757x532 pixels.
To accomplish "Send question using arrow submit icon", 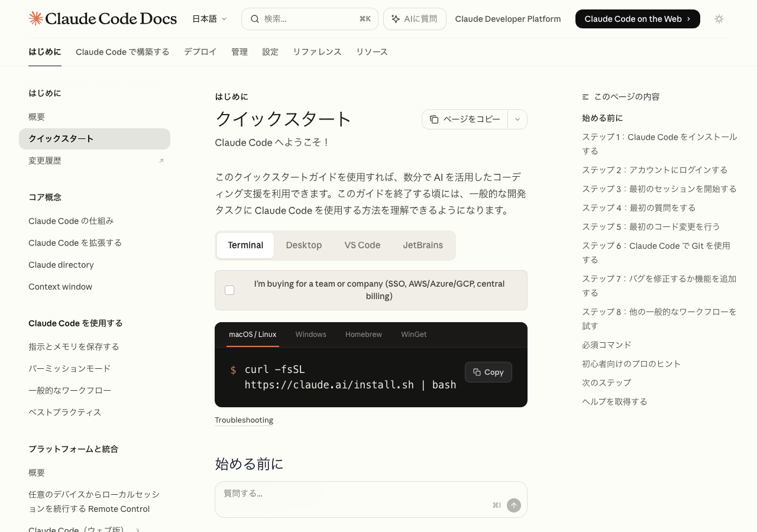I will pos(514,505).
